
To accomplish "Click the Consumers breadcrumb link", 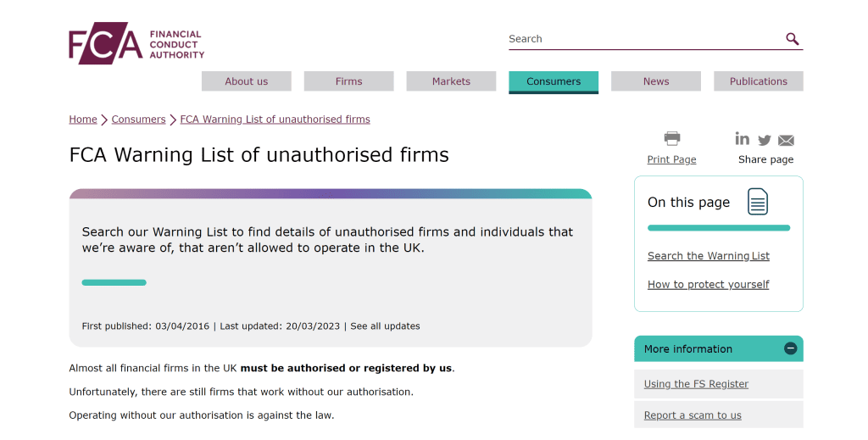I will pyautogui.click(x=138, y=120).
